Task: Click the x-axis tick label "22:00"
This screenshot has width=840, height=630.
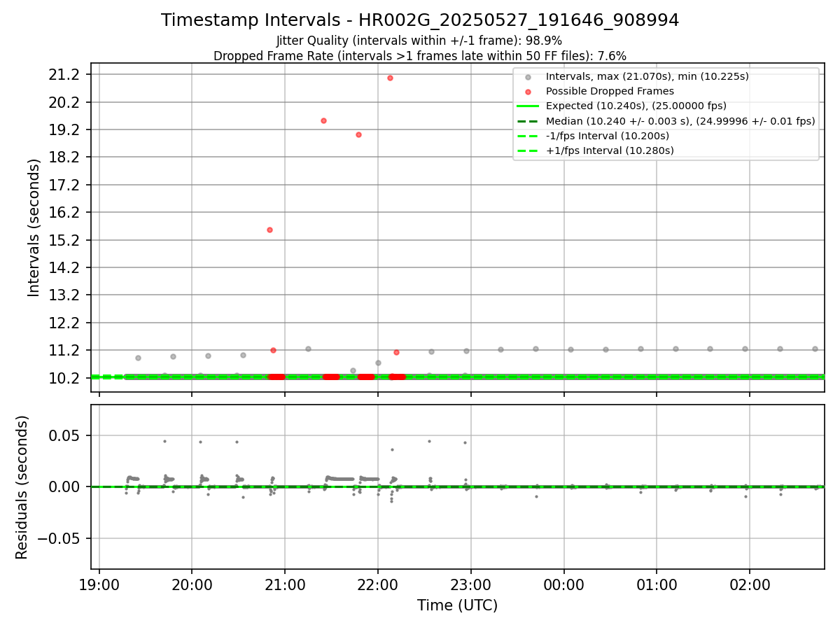Action: click(378, 585)
